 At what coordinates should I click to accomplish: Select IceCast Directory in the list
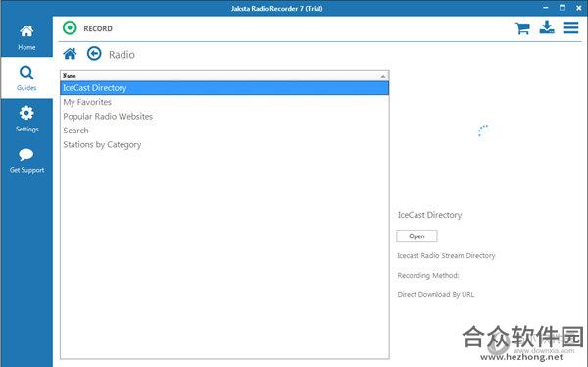pyautogui.click(x=224, y=88)
